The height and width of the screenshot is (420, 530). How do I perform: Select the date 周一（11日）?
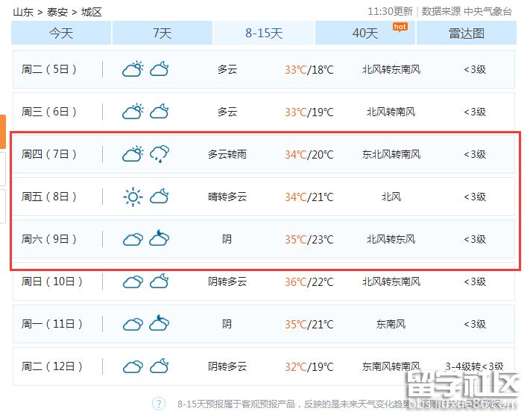(52, 325)
